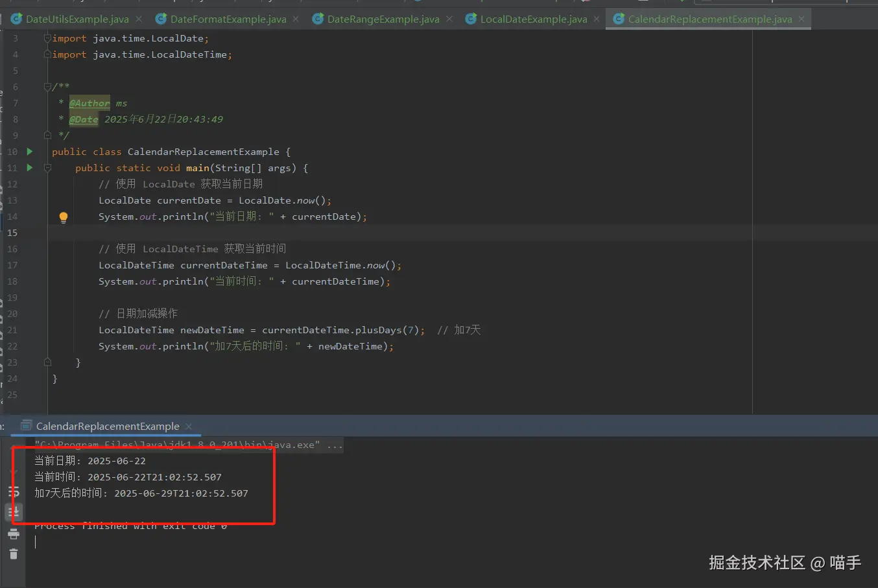
Task: Click comment '// 使用 LocalDateTime 获取当前时间'
Action: (192, 249)
